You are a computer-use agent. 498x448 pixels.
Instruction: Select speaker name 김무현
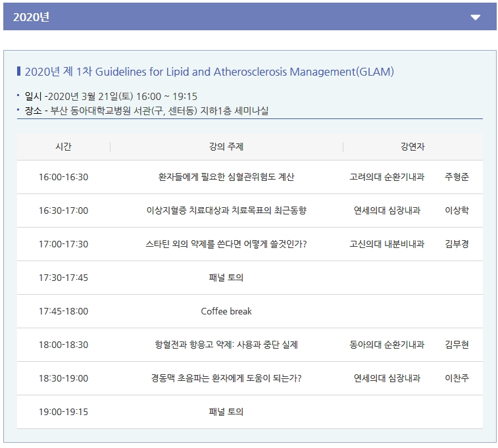tap(457, 345)
